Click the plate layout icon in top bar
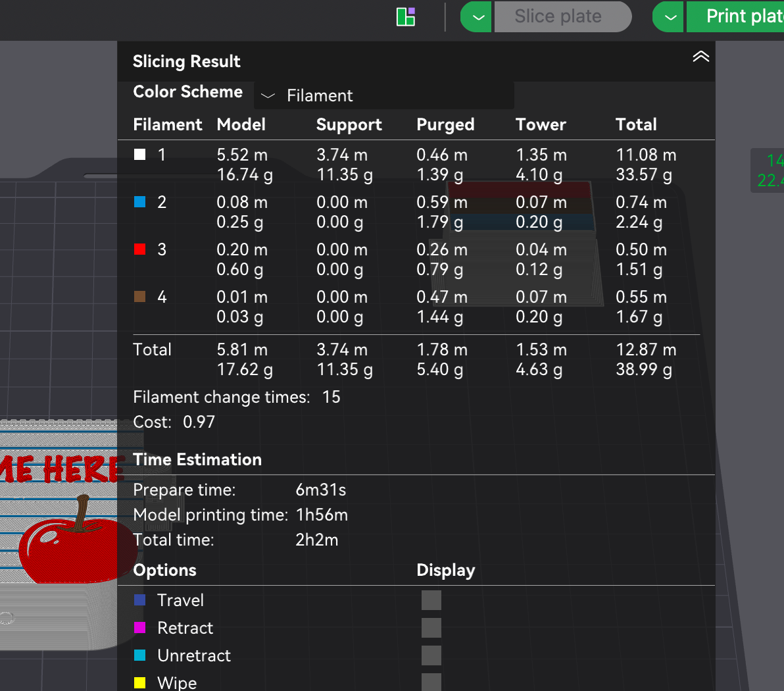This screenshot has height=691, width=784. pyautogui.click(x=406, y=16)
